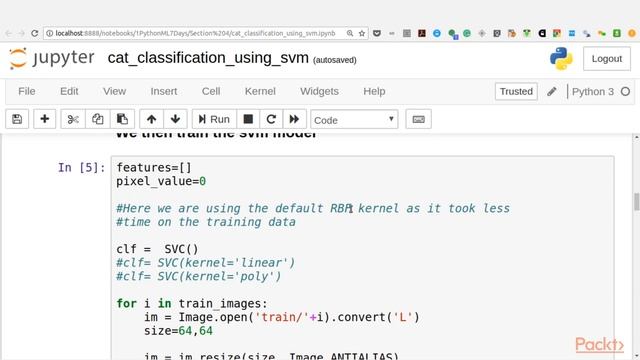Click the comment #clf= SVC(kernel='linear')
This screenshot has width=640, height=360.
205,263
